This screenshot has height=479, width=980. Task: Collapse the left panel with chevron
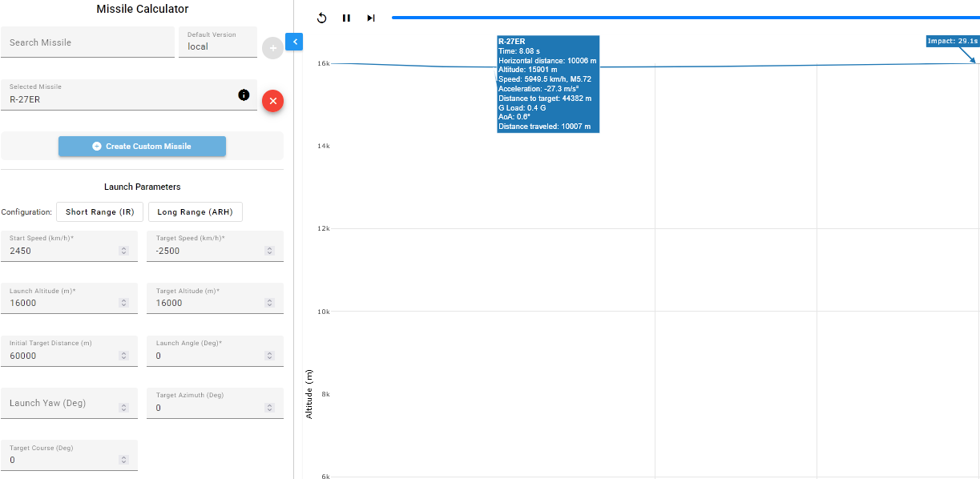[x=294, y=42]
